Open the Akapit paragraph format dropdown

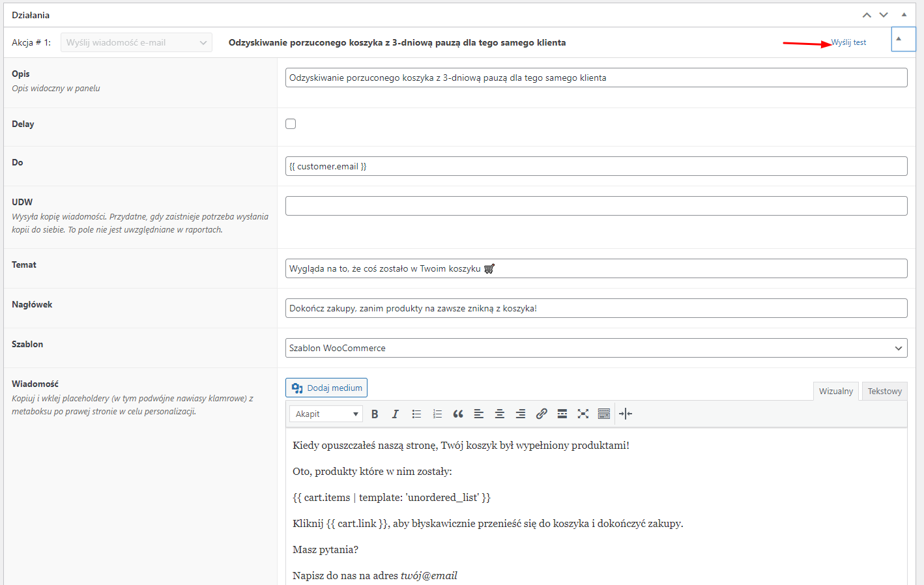(326, 414)
